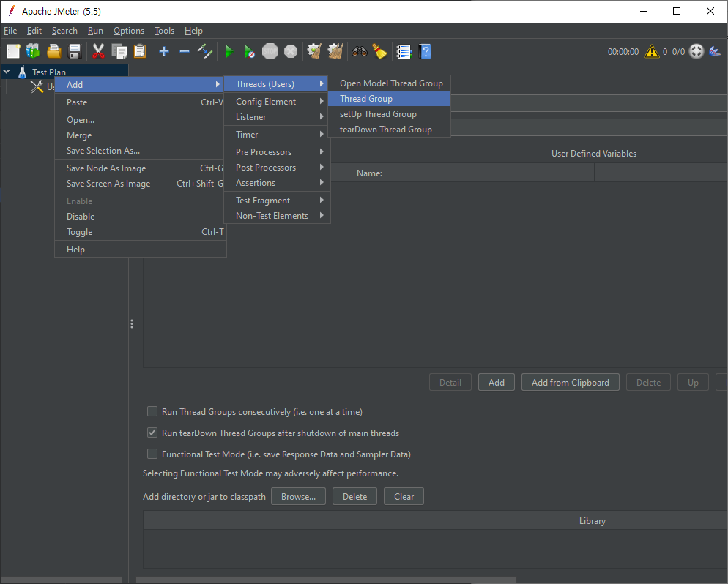Click the split pane divider handle dots
The width and height of the screenshot is (728, 584).
coord(132,323)
